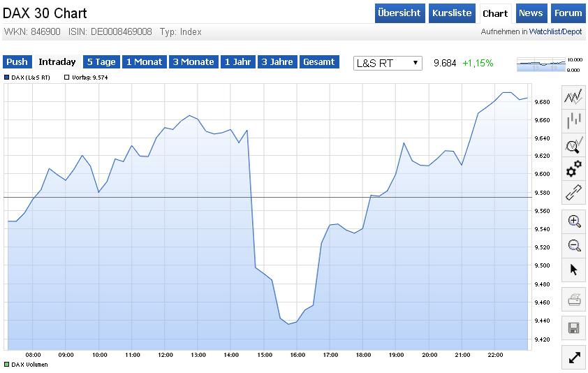
Task: Zoom in with the magnifier plus icon
Action: tap(574, 221)
